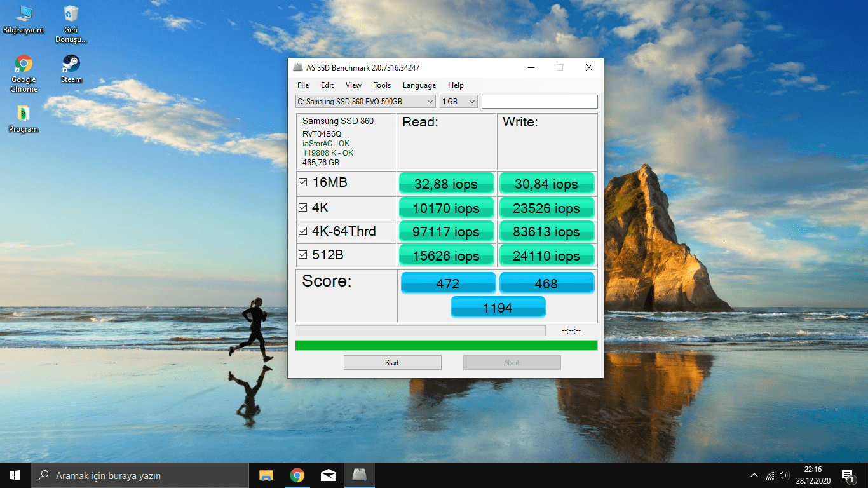Launch Steam from the desktop

point(71,69)
